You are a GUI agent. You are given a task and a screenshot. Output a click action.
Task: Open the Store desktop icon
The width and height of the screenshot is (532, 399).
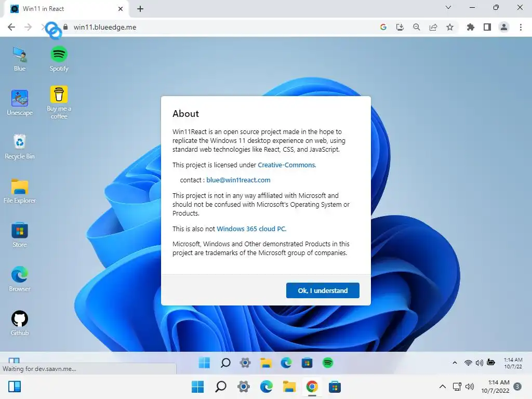[x=20, y=235]
